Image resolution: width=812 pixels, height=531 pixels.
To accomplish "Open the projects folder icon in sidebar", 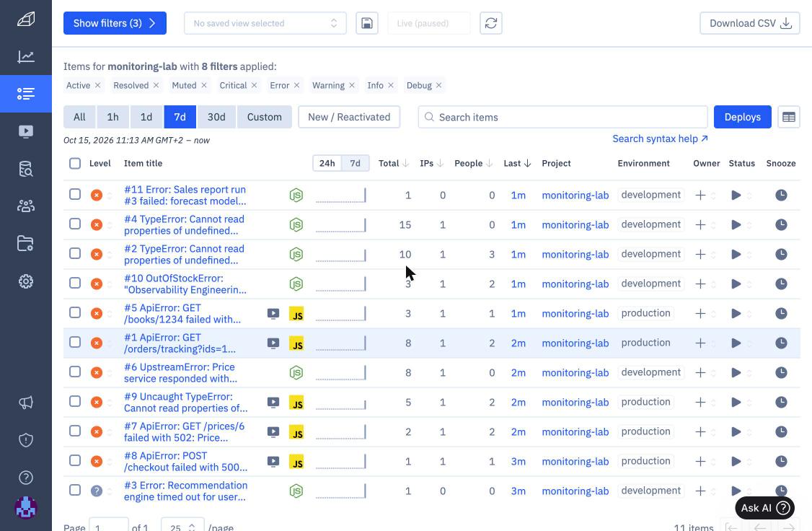I will pyautogui.click(x=26, y=243).
